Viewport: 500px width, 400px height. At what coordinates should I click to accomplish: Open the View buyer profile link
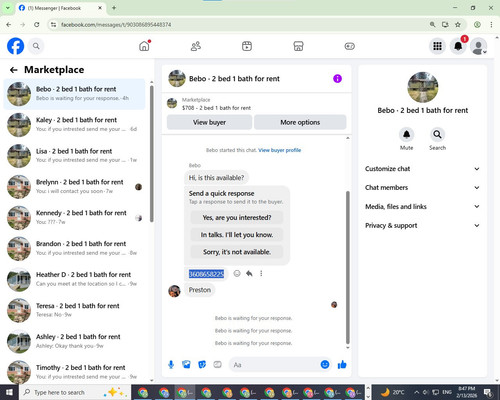click(x=280, y=150)
